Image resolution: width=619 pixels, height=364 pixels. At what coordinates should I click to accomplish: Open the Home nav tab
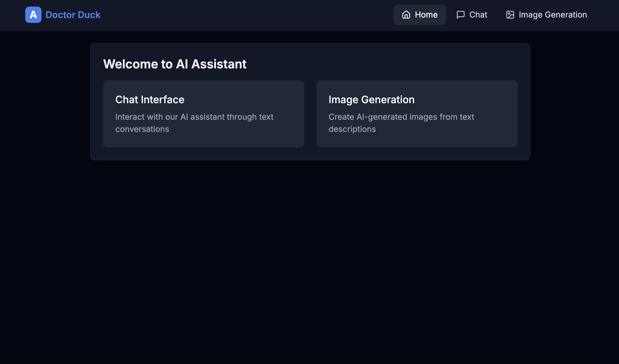(419, 15)
